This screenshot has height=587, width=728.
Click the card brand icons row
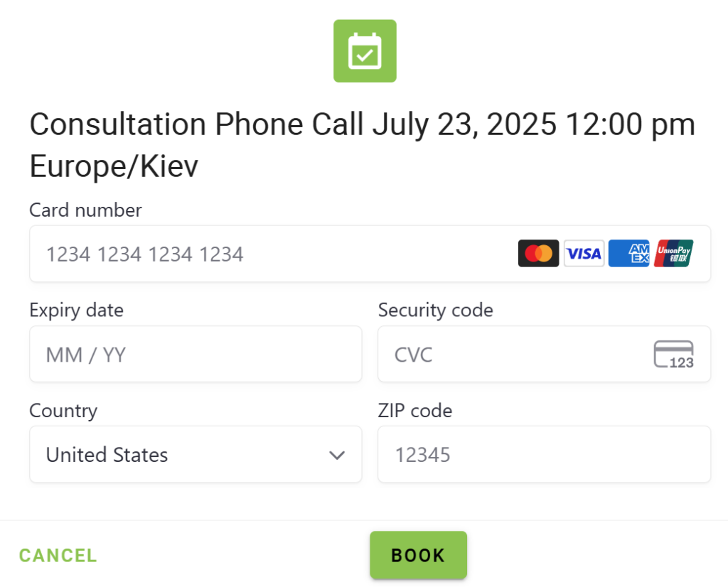pos(606,253)
